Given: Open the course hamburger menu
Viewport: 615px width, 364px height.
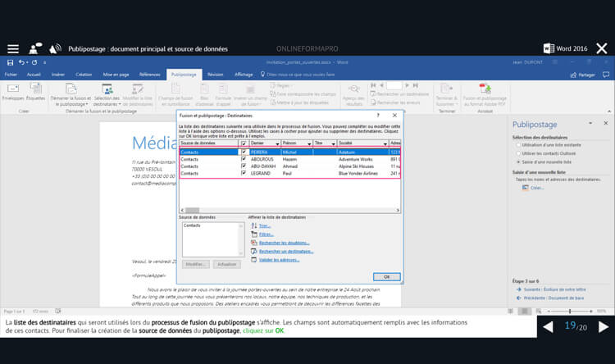Looking at the screenshot, I should coord(13,48).
